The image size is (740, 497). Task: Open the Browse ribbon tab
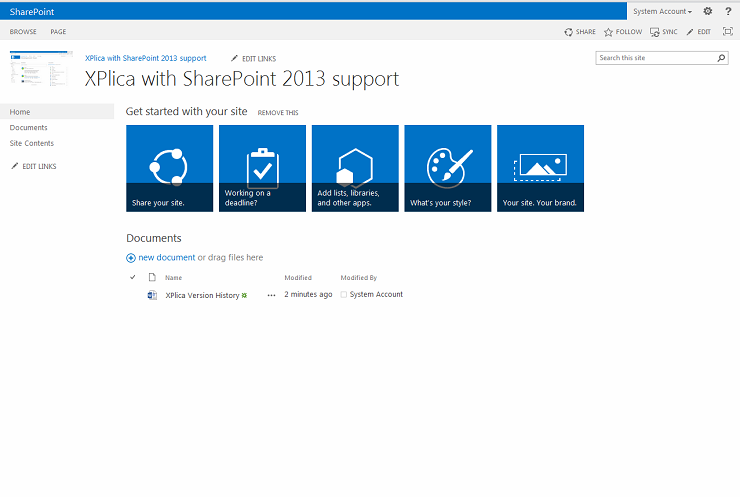23,32
